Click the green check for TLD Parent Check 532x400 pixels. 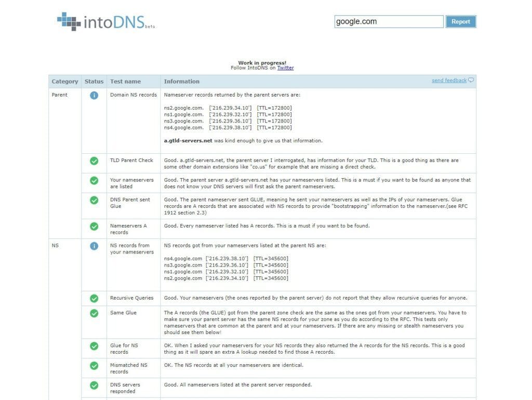94,162
